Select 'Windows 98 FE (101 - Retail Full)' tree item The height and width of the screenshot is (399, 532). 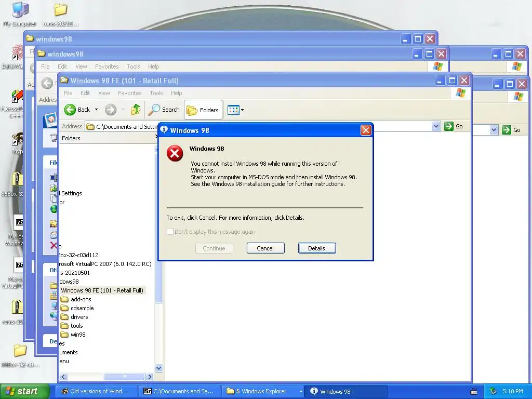(102, 290)
